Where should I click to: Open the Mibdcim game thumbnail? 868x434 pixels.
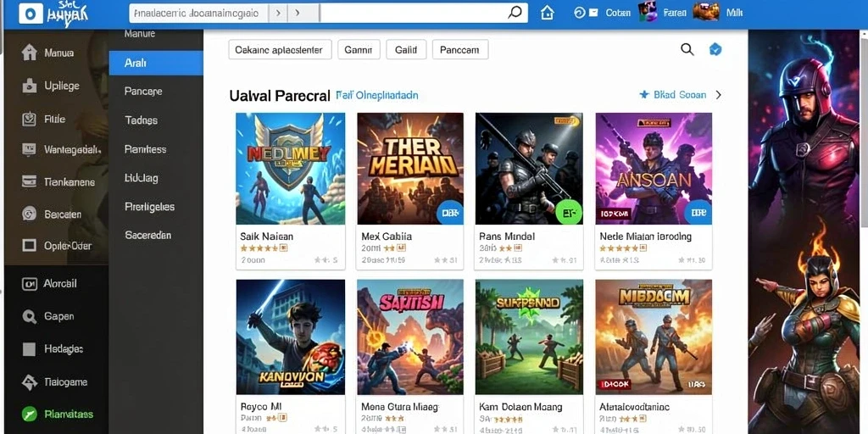click(654, 337)
